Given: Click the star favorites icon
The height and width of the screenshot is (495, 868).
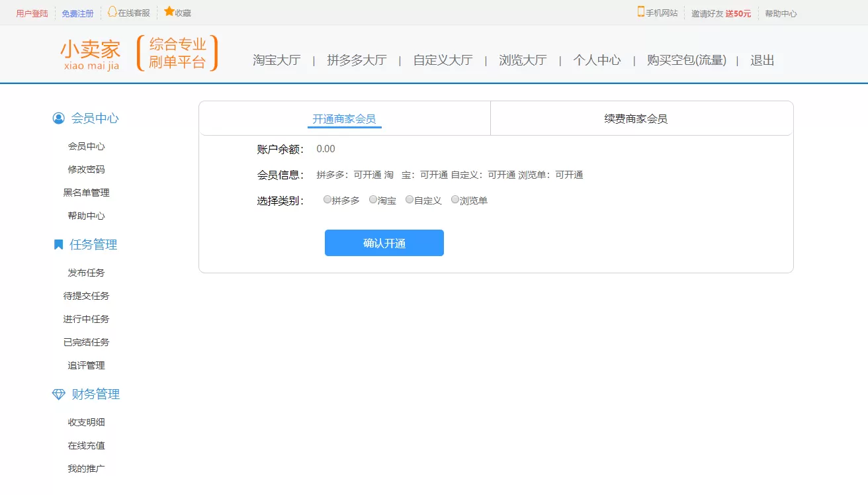Looking at the screenshot, I should [x=169, y=11].
